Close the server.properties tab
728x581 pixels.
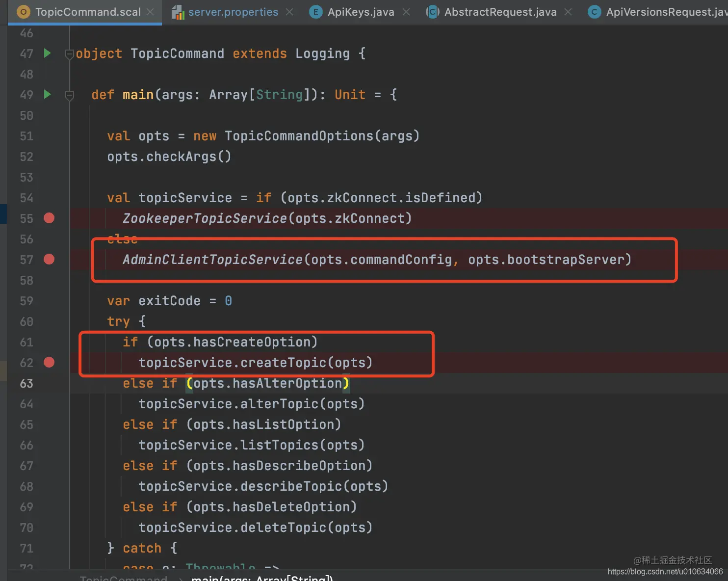click(289, 12)
